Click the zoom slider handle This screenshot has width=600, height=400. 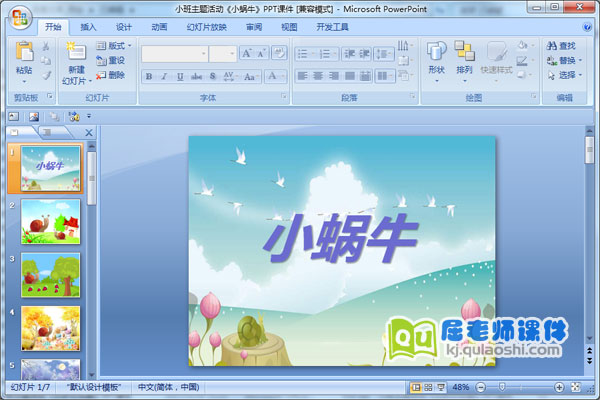tap(502, 387)
